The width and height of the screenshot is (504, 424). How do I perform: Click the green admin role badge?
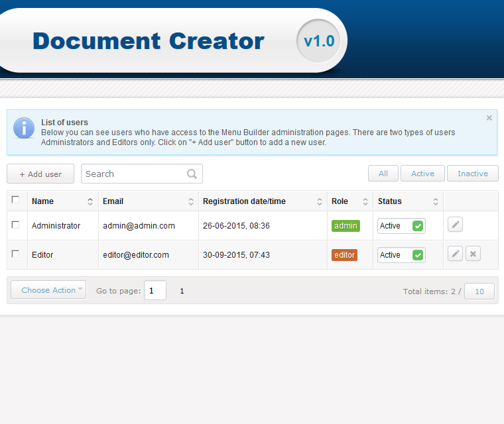(346, 226)
